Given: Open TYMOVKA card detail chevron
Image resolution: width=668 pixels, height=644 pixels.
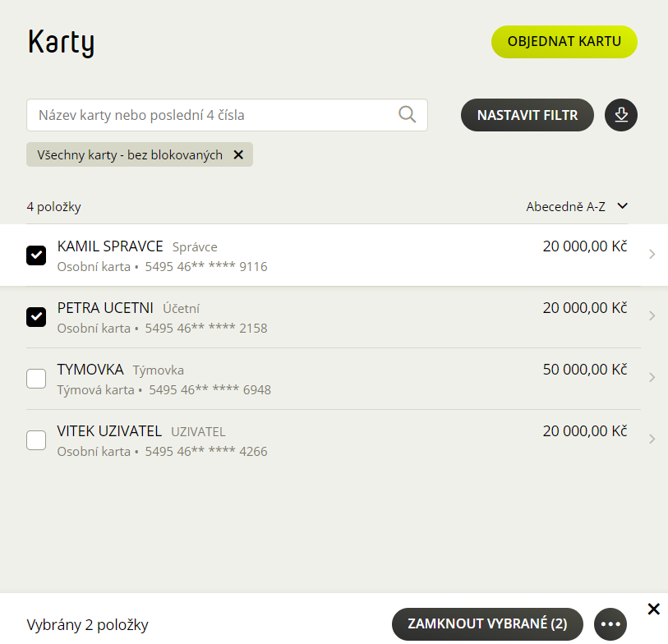Looking at the screenshot, I should coord(652,377).
